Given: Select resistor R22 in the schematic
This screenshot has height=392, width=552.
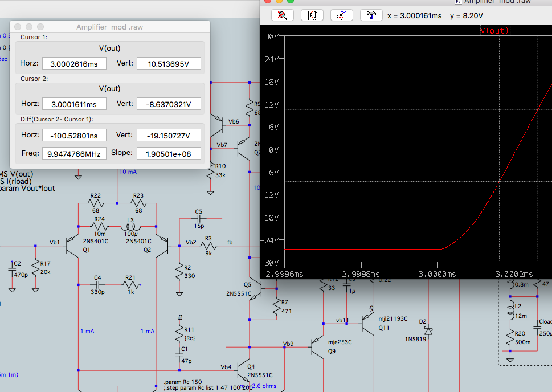Looking at the screenshot, I should [96, 203].
